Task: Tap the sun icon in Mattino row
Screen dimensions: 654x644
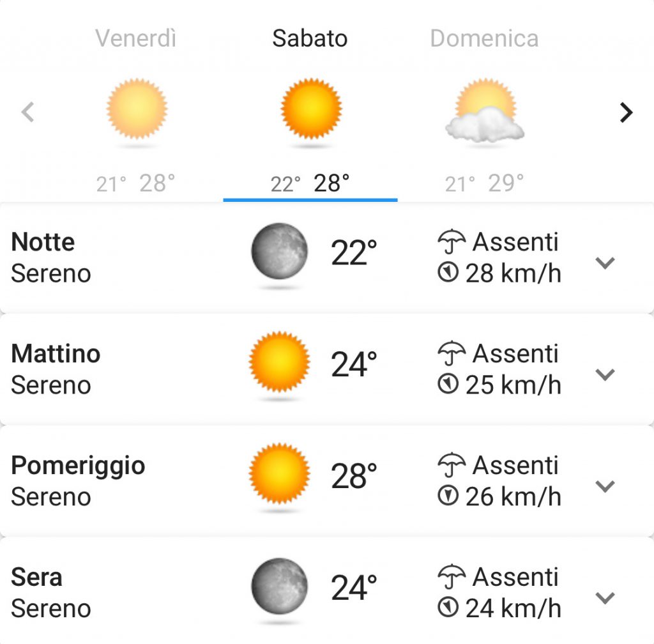Action: click(x=280, y=362)
